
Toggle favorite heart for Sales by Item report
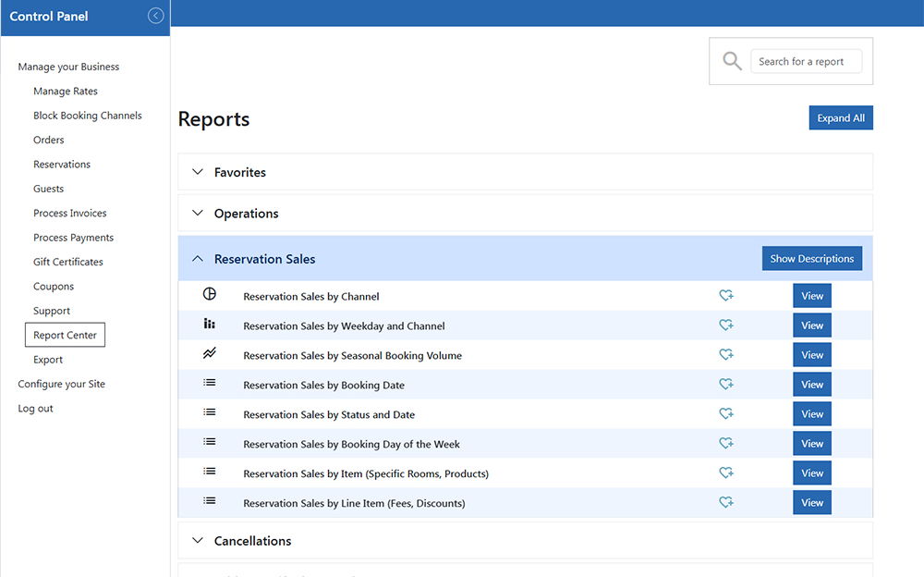click(x=726, y=473)
